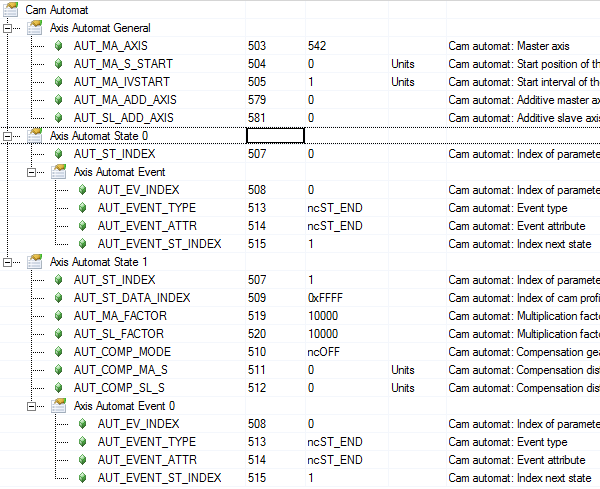Click the Axis Automat State 1 folder icon

pos(34,262)
